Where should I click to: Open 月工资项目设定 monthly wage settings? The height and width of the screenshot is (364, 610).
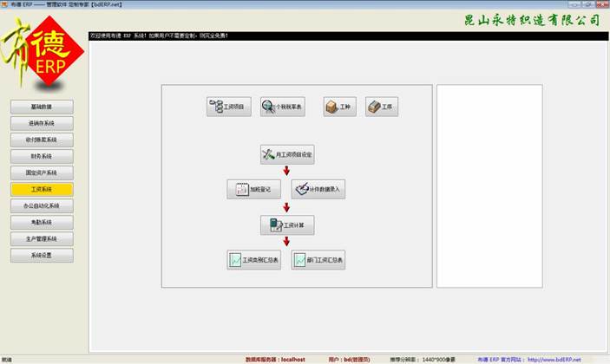click(287, 155)
